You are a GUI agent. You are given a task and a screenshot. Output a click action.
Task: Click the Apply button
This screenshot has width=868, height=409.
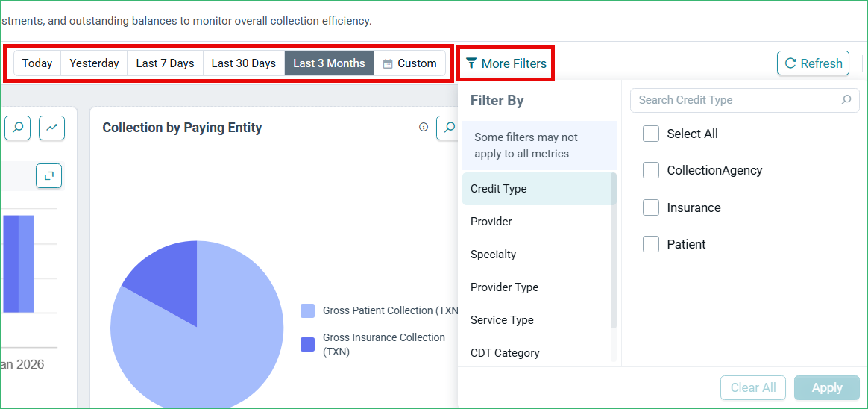pos(827,387)
